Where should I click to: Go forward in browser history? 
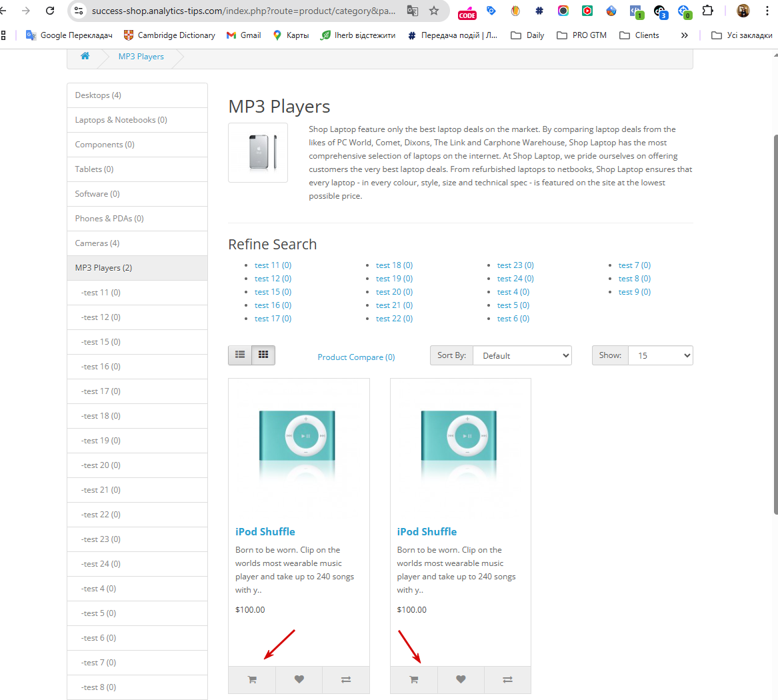click(x=26, y=11)
